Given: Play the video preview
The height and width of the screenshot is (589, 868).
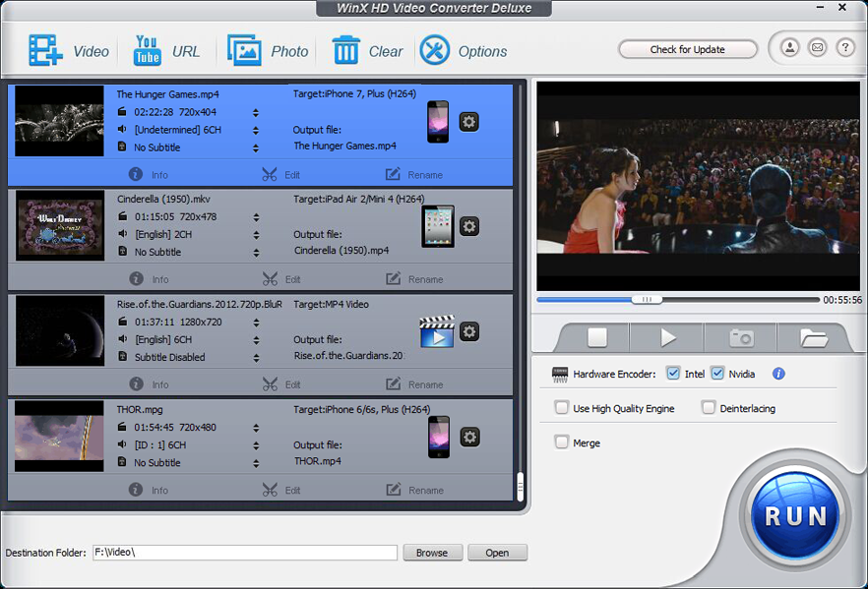Looking at the screenshot, I should point(668,337).
